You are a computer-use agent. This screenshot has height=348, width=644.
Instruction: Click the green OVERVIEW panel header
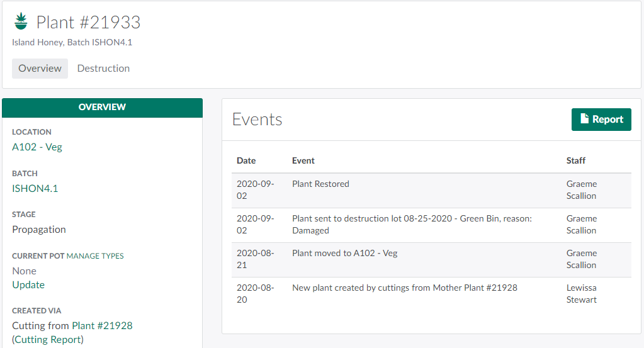[x=102, y=107]
